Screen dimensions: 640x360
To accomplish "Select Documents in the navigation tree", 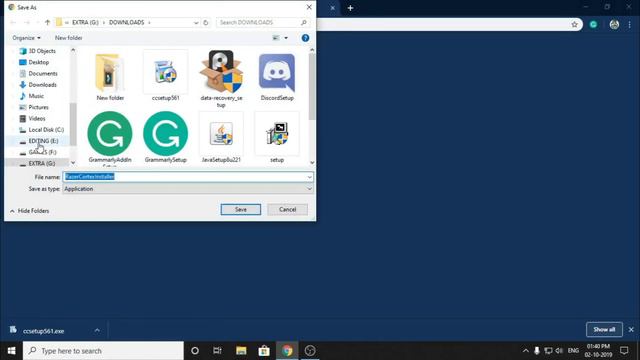I will tap(38, 73).
